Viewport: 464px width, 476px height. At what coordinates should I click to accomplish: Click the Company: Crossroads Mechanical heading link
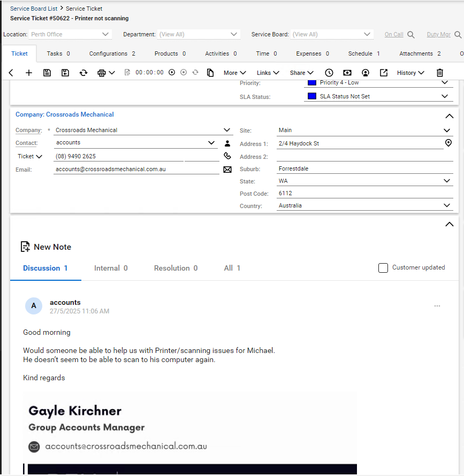click(x=65, y=114)
